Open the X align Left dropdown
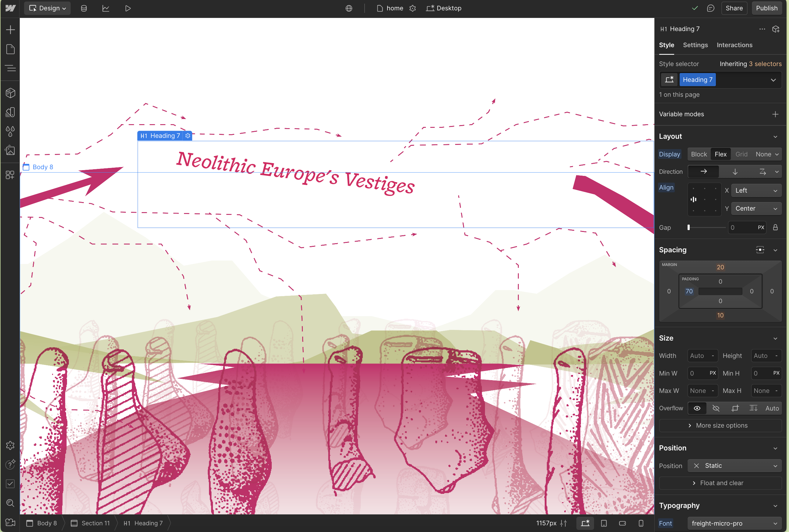The image size is (789, 532). pos(756,191)
